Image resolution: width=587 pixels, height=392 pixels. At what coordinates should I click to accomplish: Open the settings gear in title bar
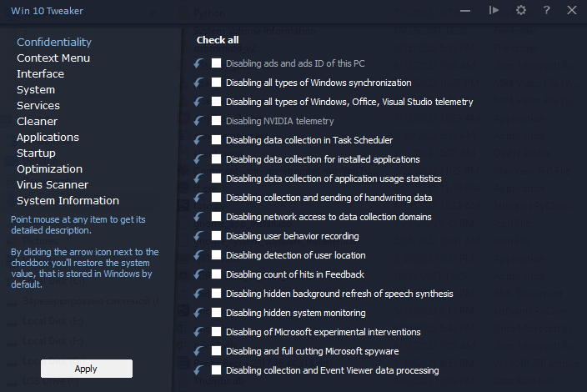click(521, 10)
